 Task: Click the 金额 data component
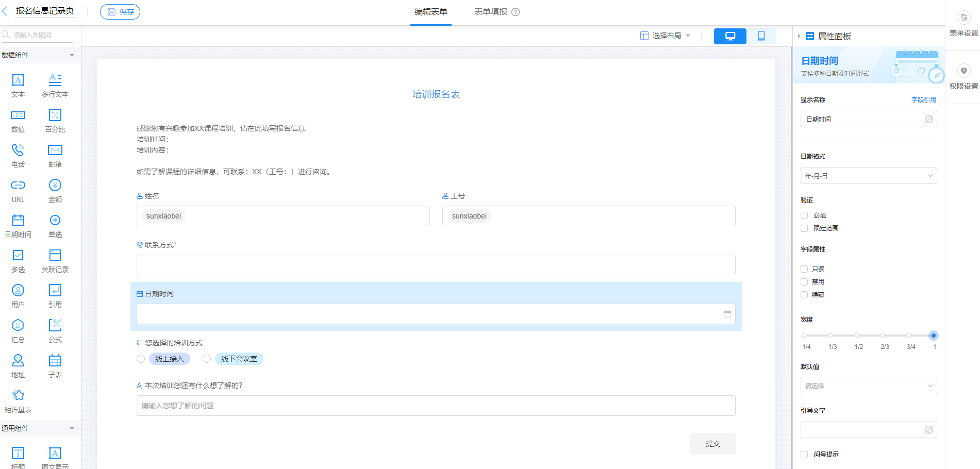click(x=55, y=190)
